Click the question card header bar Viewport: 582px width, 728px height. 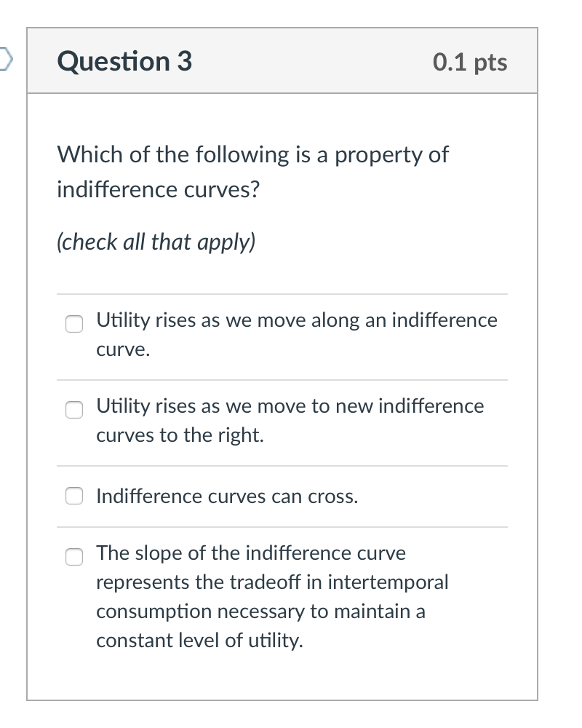coord(284,61)
